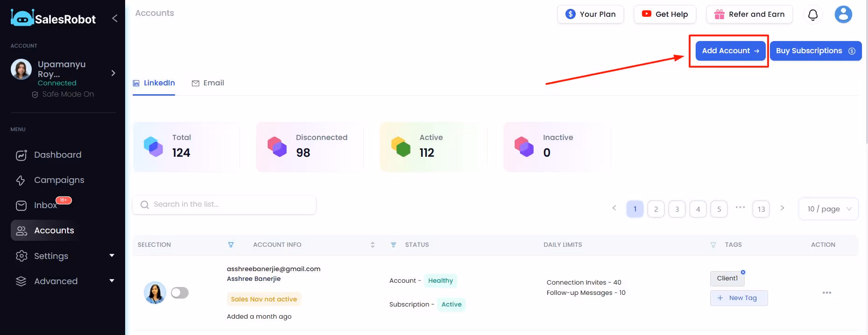
Task: Click the Healthy account status badge
Action: [x=440, y=280]
